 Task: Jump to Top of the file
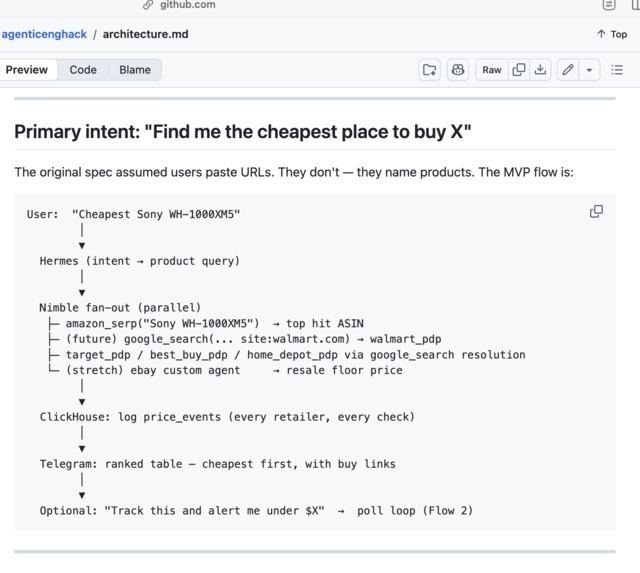tap(612, 34)
